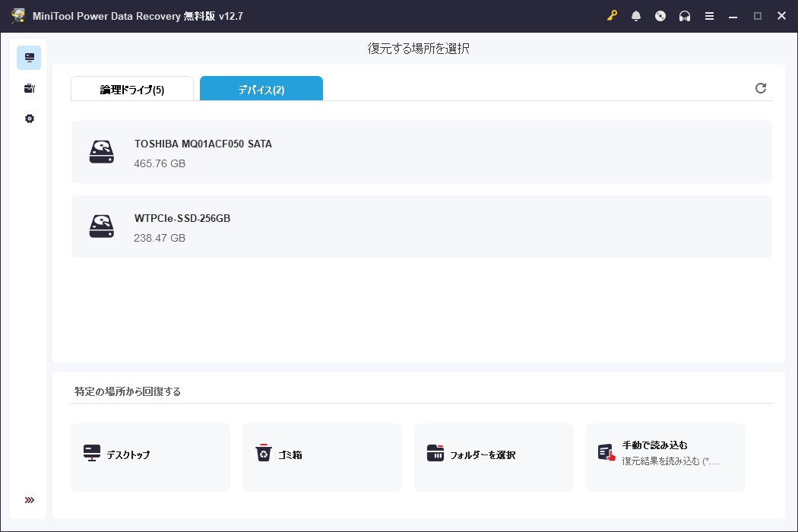
Task: Select the WTPCIe-SSD-256GB device
Action: point(421,226)
